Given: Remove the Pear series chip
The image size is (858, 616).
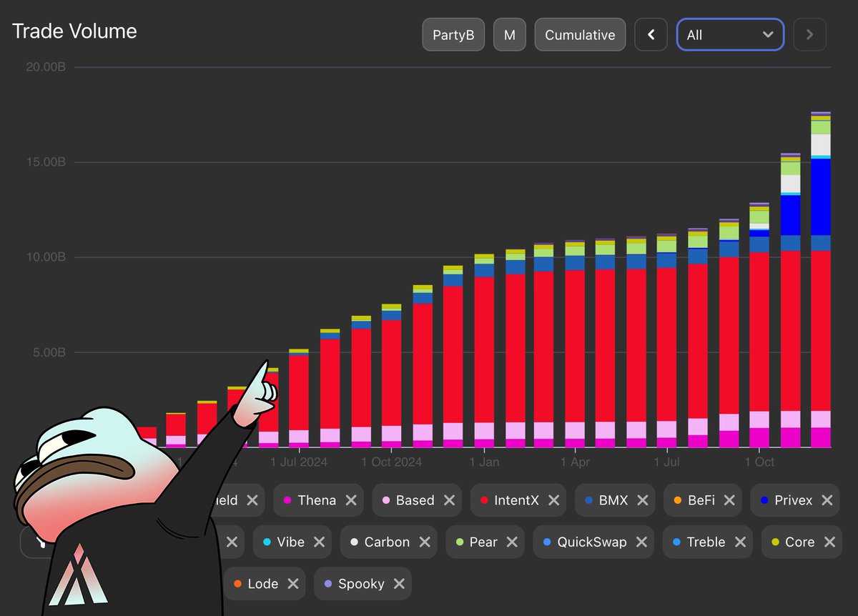Looking at the screenshot, I should point(511,542).
